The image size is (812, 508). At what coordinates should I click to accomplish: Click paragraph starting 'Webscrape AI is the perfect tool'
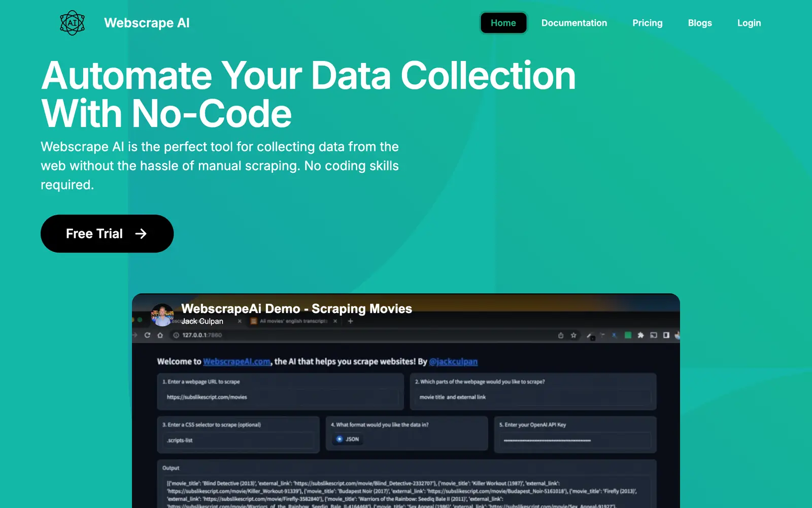(220, 166)
